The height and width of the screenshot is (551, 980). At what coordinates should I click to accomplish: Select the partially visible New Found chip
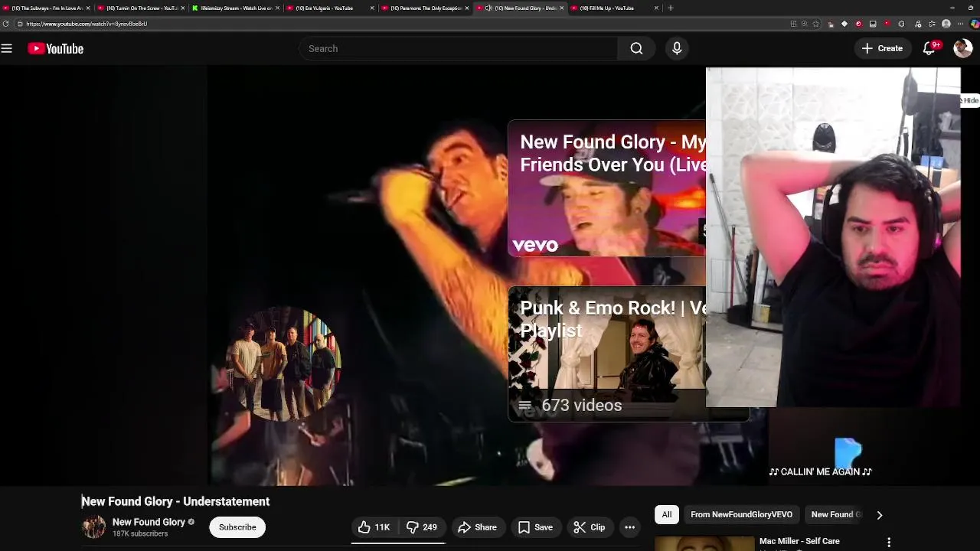coord(835,515)
